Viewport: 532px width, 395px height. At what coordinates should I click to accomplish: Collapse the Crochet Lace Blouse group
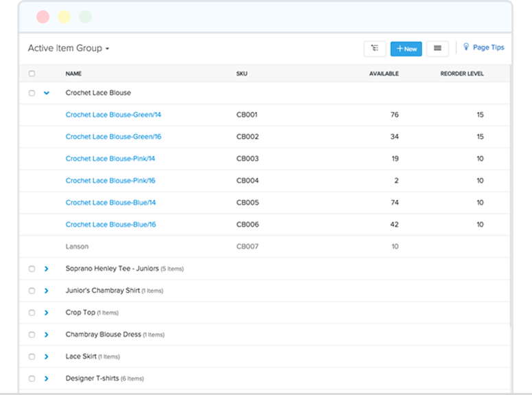47,93
